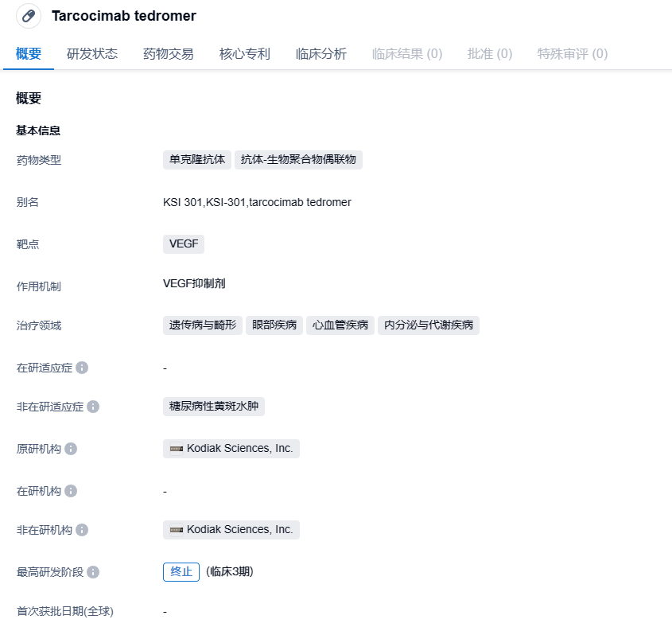This screenshot has width=672, height=627.
Task: Click info icon beside 原研机构
Action: click(71, 449)
